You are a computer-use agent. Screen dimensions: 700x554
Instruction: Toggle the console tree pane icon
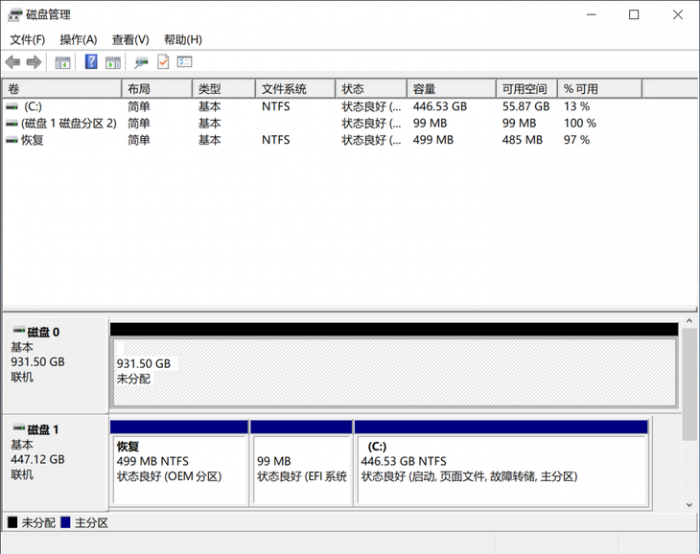coord(62,62)
